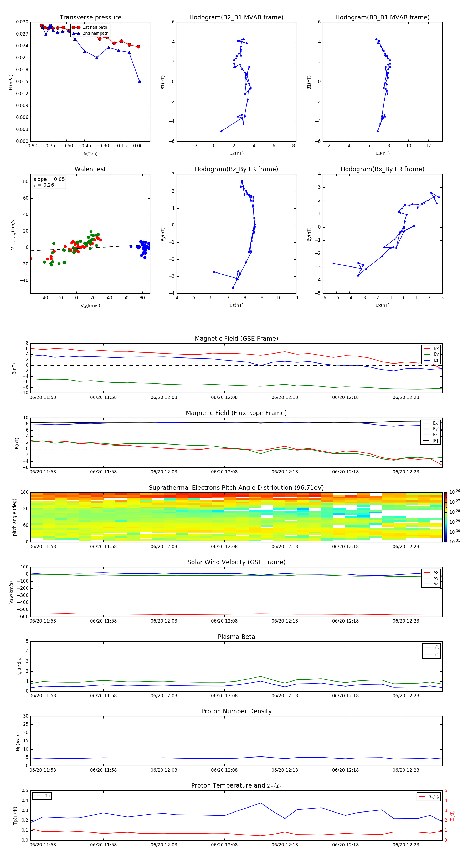Click the 'V_A(km/s)' x-axis label in WalenTest
The width and height of the screenshot is (473, 868).
pyautogui.click(x=90, y=306)
